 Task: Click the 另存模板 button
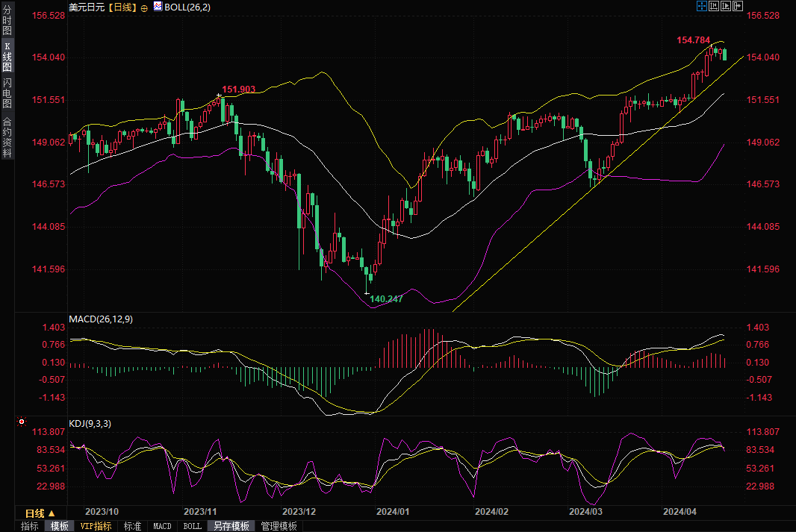231,526
